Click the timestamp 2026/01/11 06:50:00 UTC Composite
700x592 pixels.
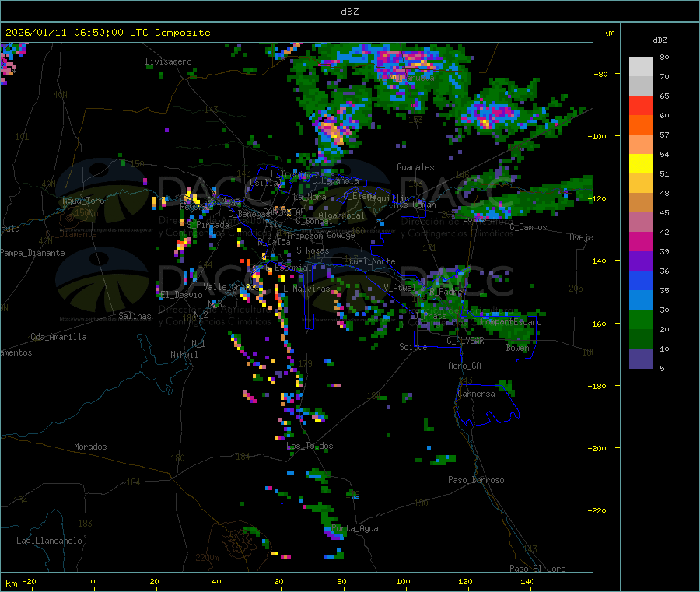pyautogui.click(x=107, y=33)
